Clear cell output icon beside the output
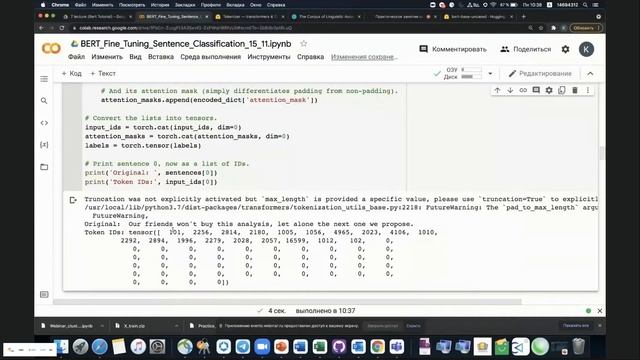The height and width of the screenshot is (360, 640). tap(73, 200)
